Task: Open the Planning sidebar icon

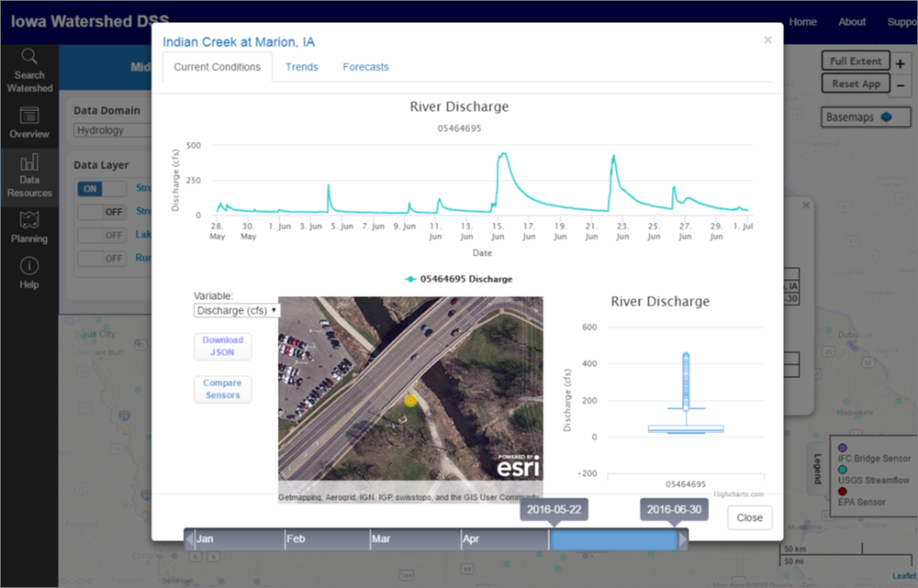Action: pos(29,227)
